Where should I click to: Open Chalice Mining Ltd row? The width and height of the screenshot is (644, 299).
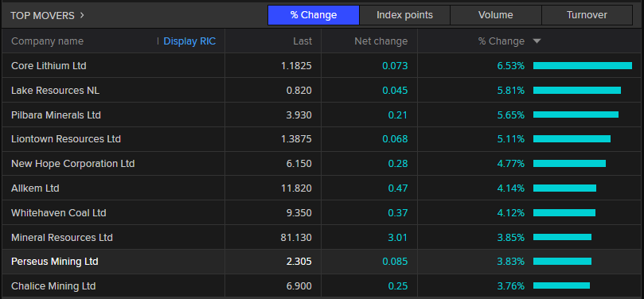322,285
